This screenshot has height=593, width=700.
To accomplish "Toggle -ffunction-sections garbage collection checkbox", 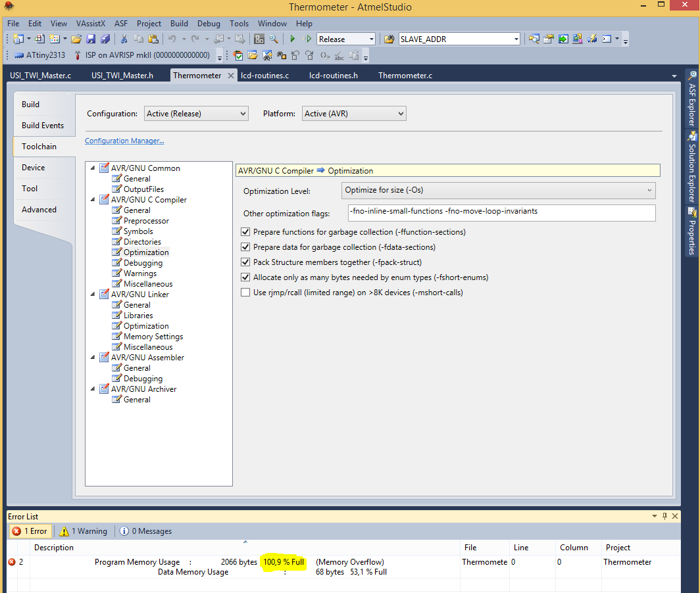I will (245, 232).
